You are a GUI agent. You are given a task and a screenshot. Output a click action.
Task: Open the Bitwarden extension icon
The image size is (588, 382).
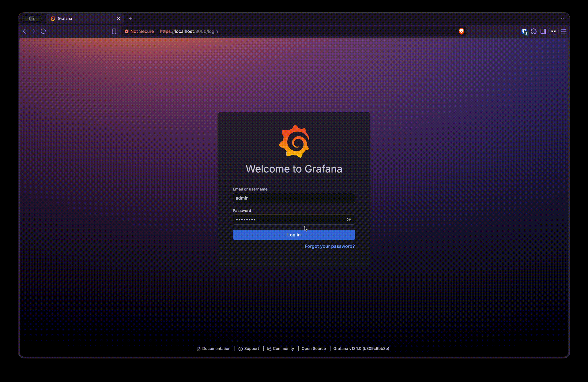[524, 31]
